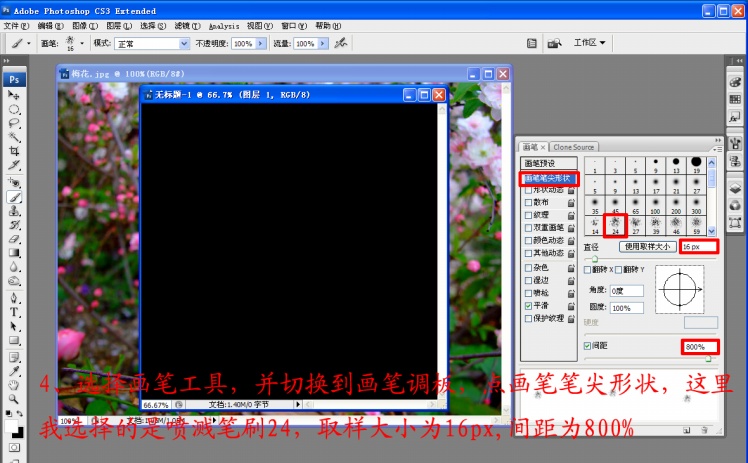Enable airbrush icon in options bar
The width and height of the screenshot is (748, 463).
pyautogui.click(x=340, y=43)
